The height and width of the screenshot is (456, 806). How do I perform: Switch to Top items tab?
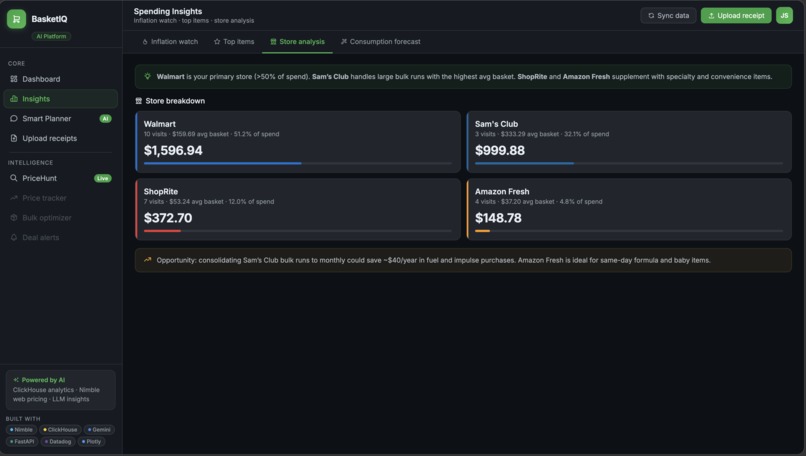pyautogui.click(x=234, y=42)
